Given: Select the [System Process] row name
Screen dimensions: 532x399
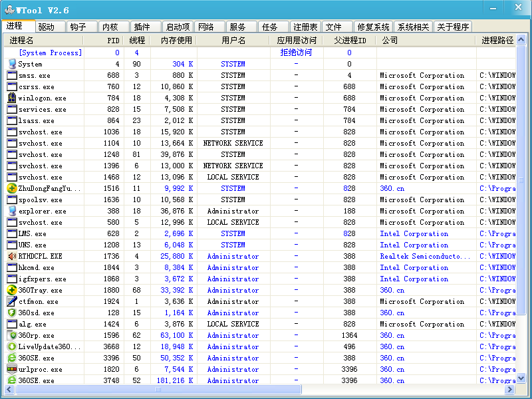Looking at the screenshot, I should tap(51, 53).
